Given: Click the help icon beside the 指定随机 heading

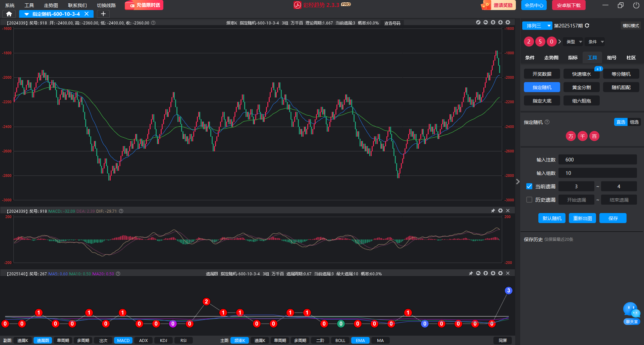Looking at the screenshot, I should tap(547, 122).
